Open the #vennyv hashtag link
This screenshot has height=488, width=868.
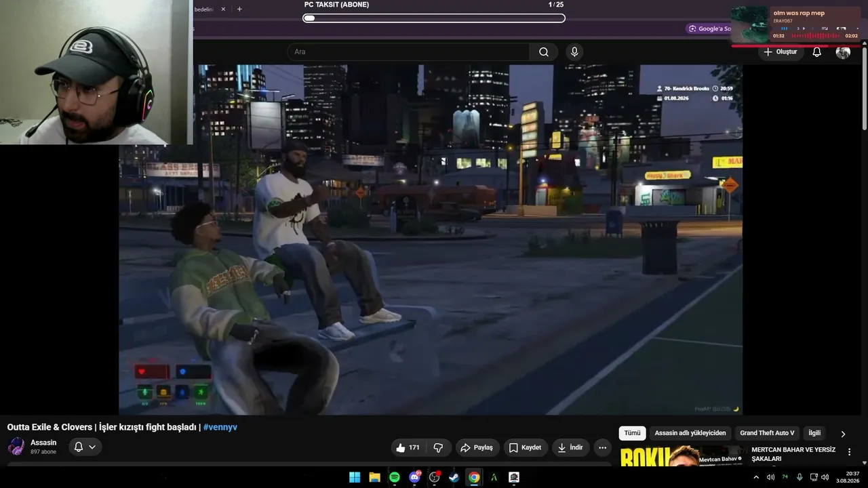220,427
